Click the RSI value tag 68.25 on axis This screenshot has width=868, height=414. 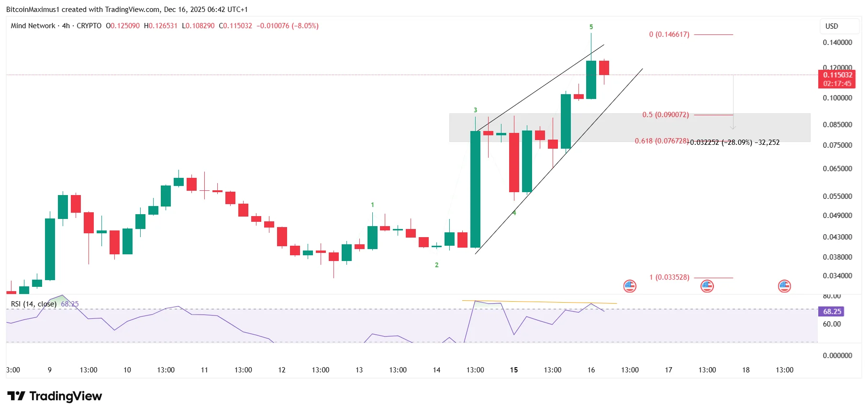(832, 312)
